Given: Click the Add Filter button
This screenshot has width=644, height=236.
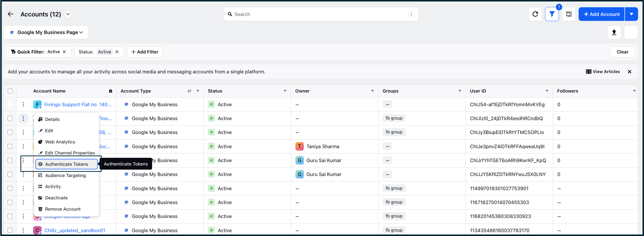Looking at the screenshot, I should click(x=145, y=52).
